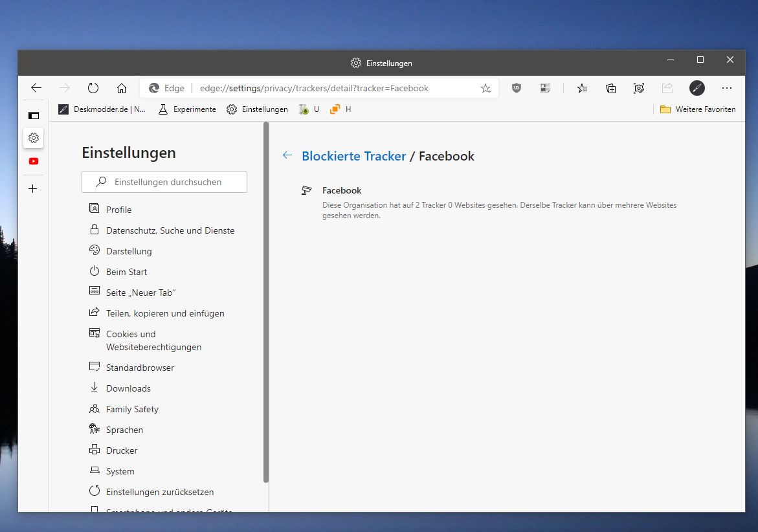Open the uBlock Origin shield extension
This screenshot has height=532, width=758.
pos(517,88)
